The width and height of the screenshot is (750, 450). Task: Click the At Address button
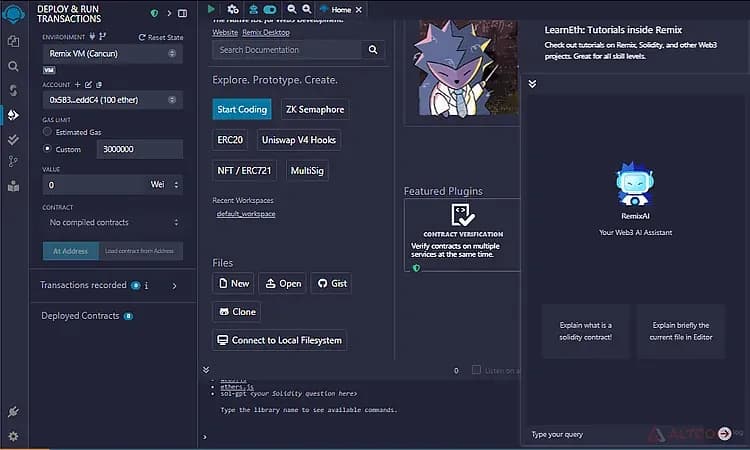click(70, 251)
